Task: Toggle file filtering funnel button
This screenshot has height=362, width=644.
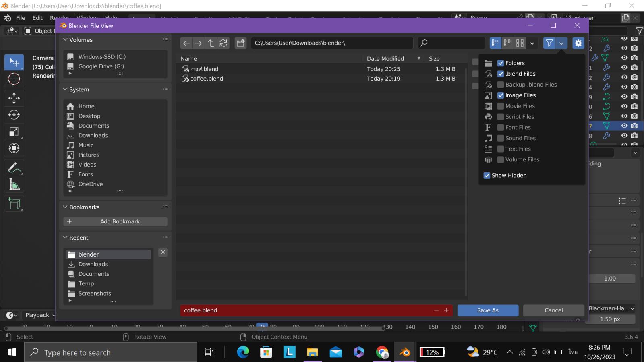Action: coord(549,43)
